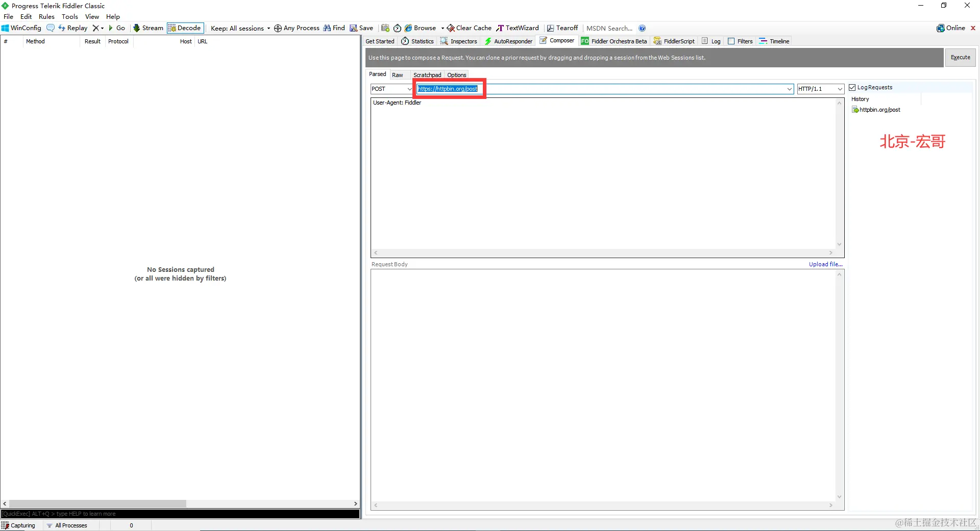Sort sessions by Method column
The width and height of the screenshot is (980, 531).
pyautogui.click(x=51, y=41)
